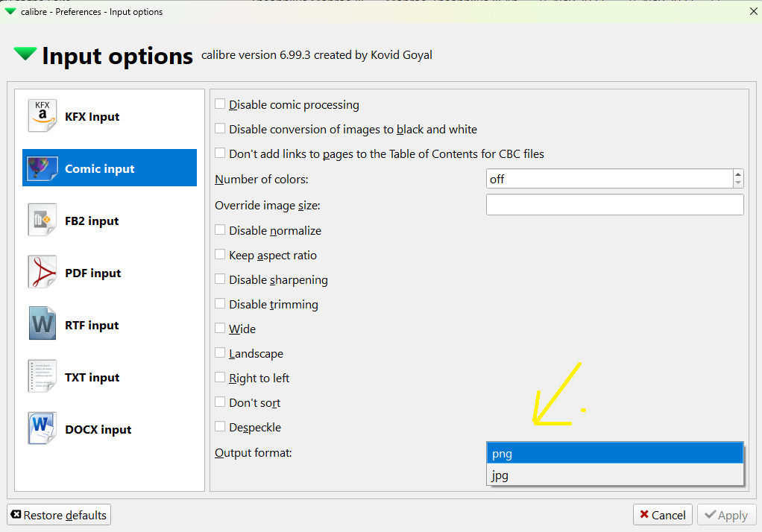Select KFX Input label in the list
This screenshot has width=762, height=532.
(x=92, y=116)
